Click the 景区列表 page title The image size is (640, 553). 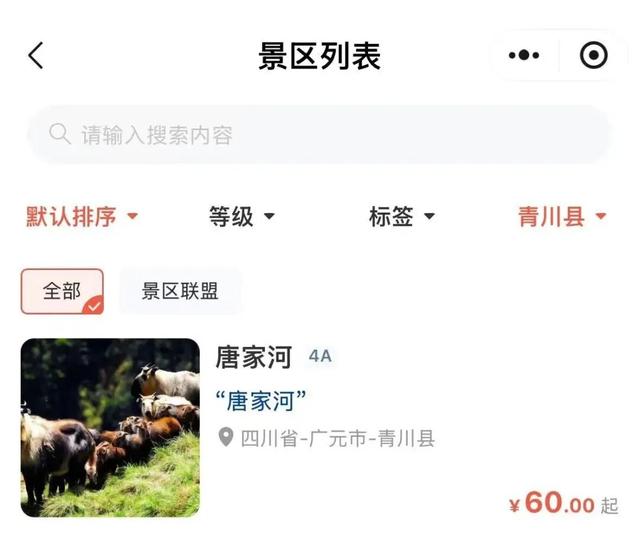(320, 56)
